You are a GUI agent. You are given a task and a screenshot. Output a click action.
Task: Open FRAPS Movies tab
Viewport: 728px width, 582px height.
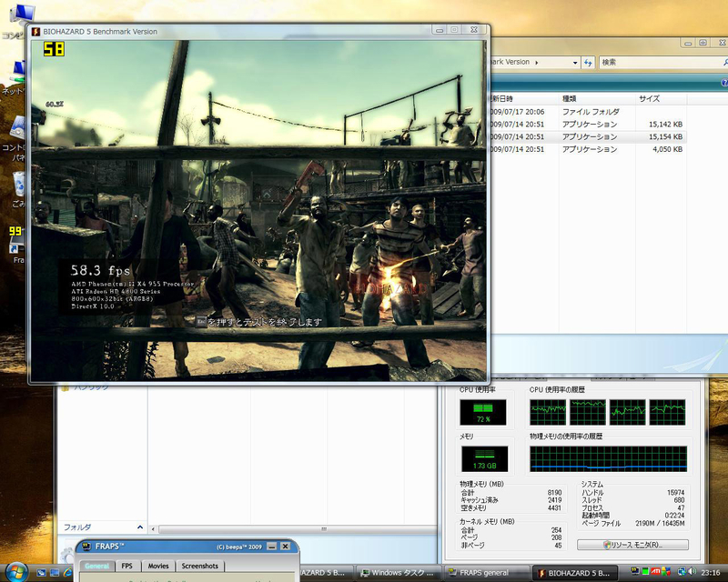tap(158, 566)
